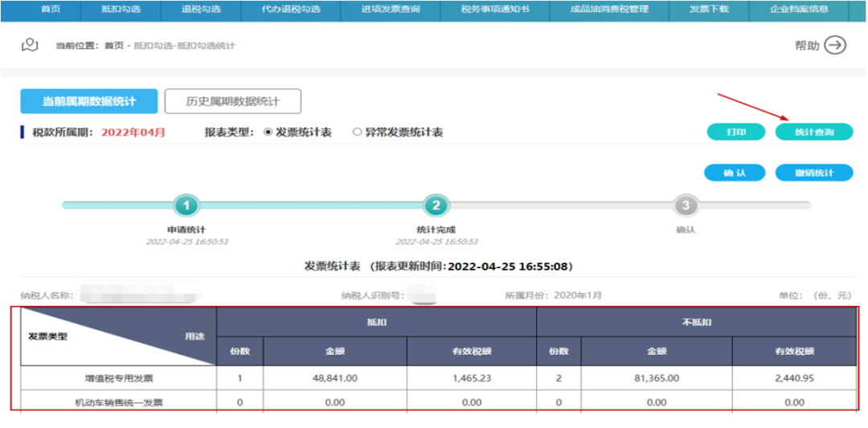This screenshot has width=868, height=428.
Task: Click step 1 circle 申请统计
Action: point(186,206)
